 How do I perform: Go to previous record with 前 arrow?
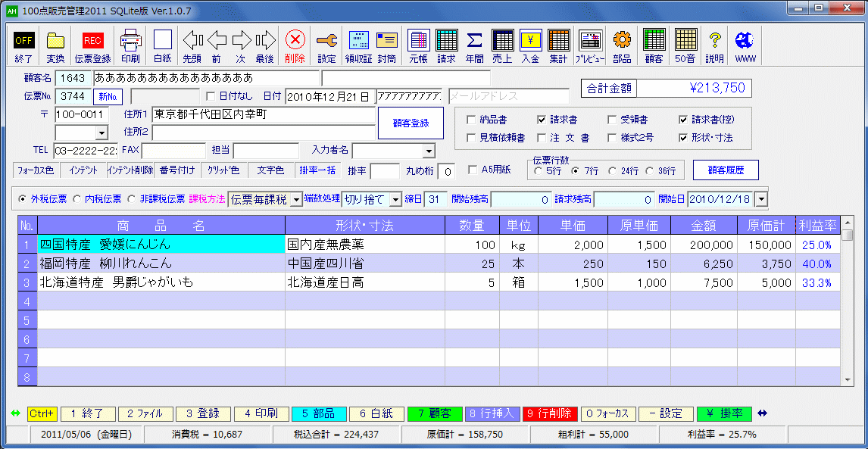point(217,46)
